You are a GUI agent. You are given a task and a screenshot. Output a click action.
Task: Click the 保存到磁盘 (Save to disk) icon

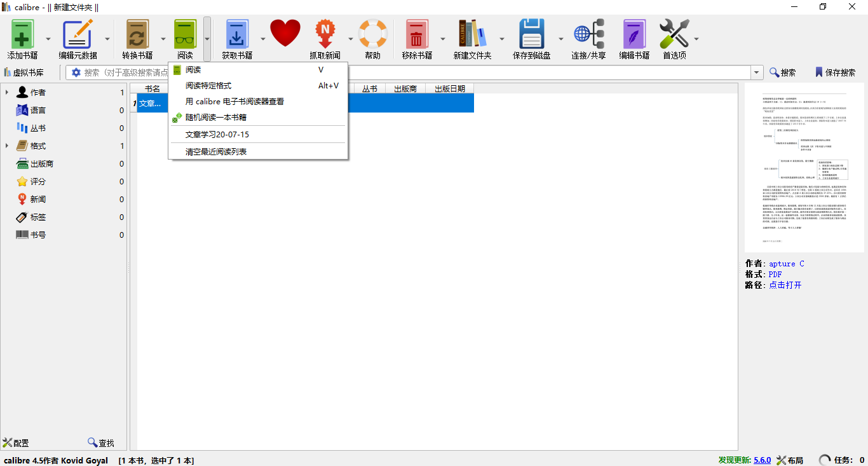532,34
